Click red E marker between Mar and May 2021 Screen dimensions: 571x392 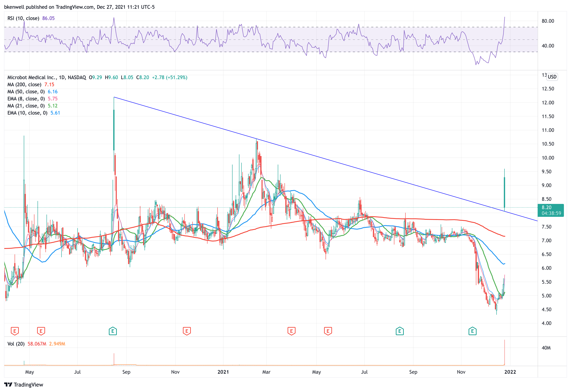click(291, 331)
